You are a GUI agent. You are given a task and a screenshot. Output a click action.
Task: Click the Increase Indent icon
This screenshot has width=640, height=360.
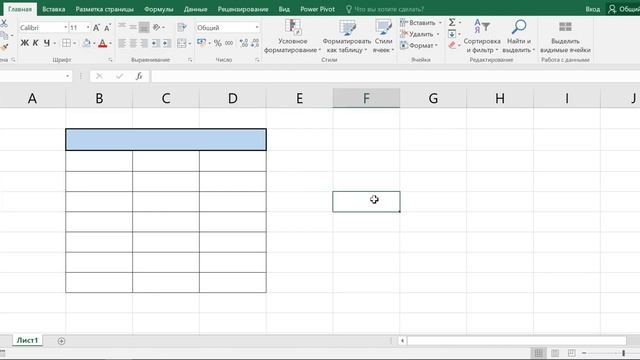(167, 43)
